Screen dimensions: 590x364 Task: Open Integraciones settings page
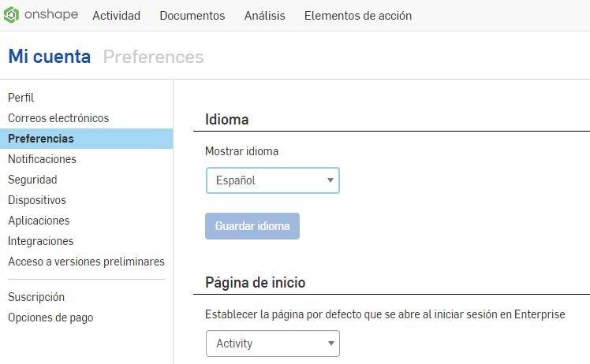click(x=40, y=241)
